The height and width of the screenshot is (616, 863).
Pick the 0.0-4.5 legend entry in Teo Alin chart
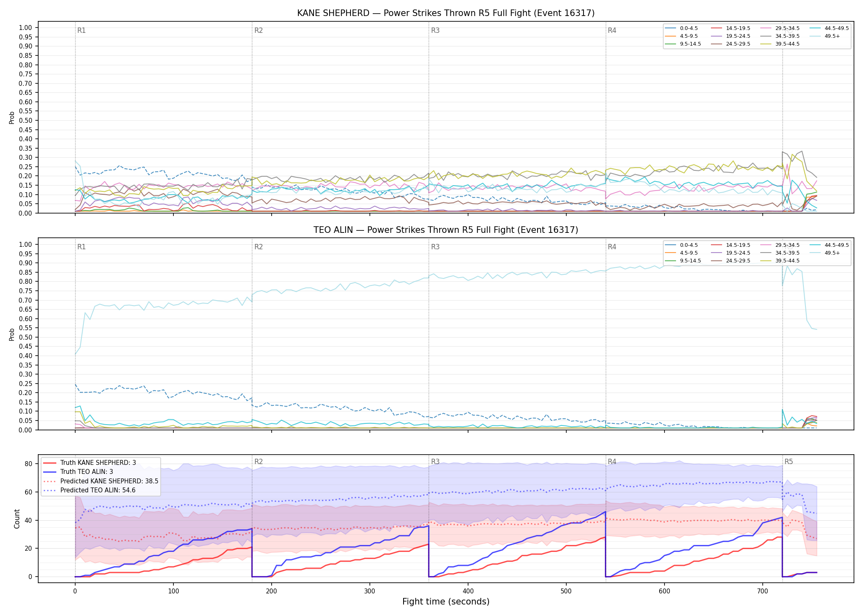(x=682, y=245)
